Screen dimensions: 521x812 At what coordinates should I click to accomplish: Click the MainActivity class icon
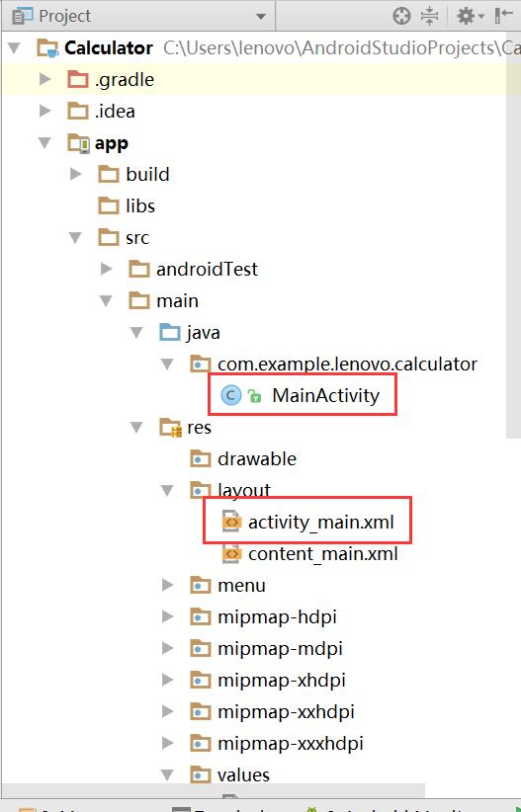coord(230,396)
